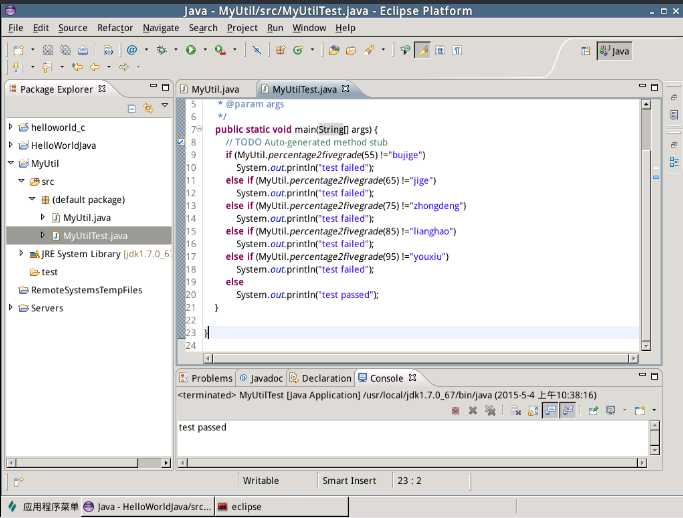The image size is (683, 518).
Task: Click the Display Selected Console icon
Action: pyautogui.click(x=611, y=410)
